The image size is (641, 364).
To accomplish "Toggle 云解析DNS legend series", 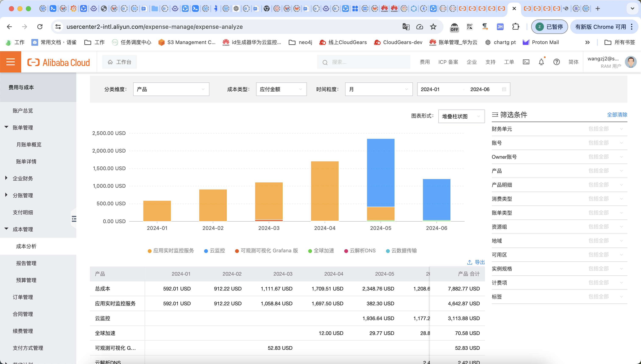I will (360, 250).
